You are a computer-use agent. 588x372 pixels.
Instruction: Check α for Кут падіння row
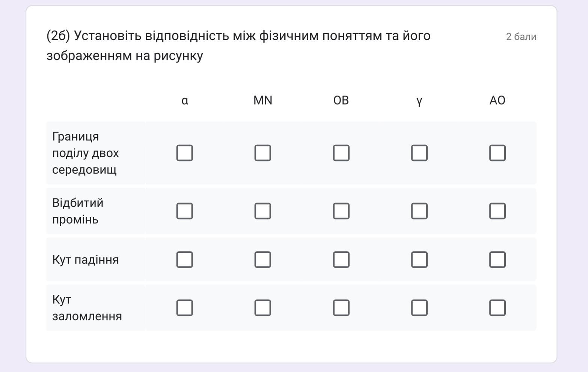(185, 259)
